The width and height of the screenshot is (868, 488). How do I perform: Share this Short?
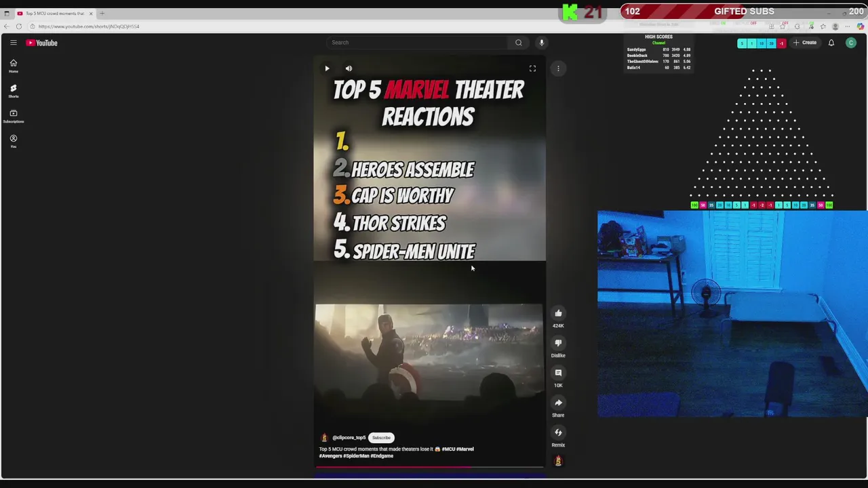click(x=558, y=403)
